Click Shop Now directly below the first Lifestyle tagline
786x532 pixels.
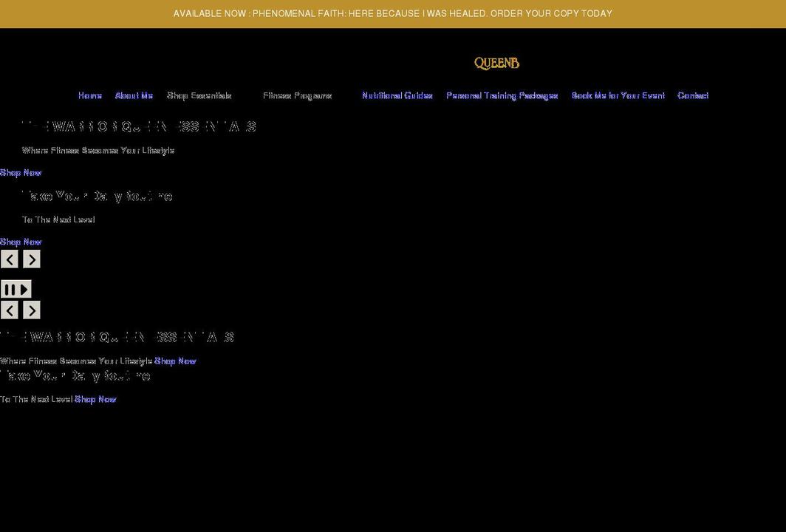21,172
